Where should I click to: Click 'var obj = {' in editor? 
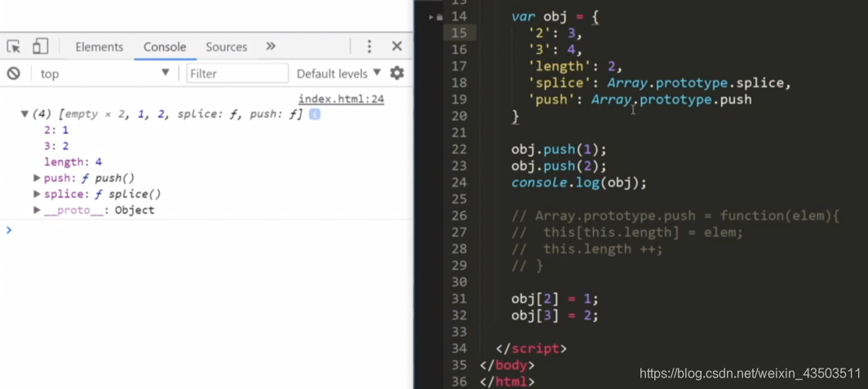coord(556,17)
